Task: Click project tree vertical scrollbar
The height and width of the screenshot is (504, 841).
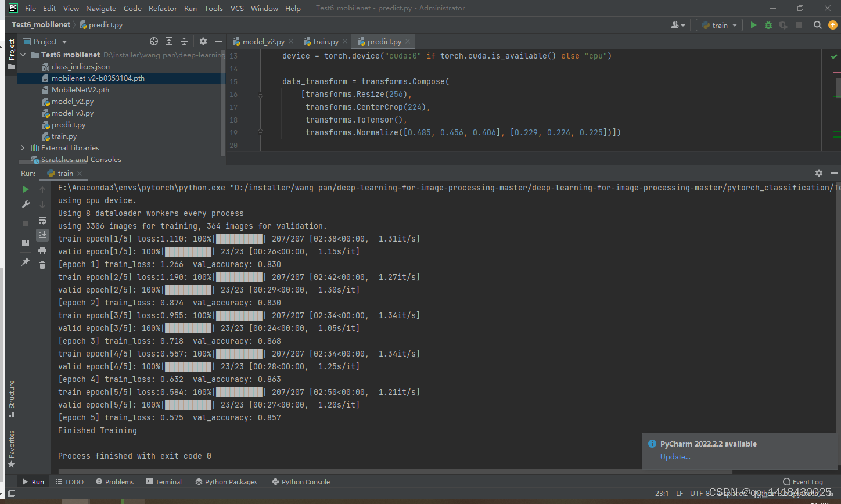Action: click(224, 102)
